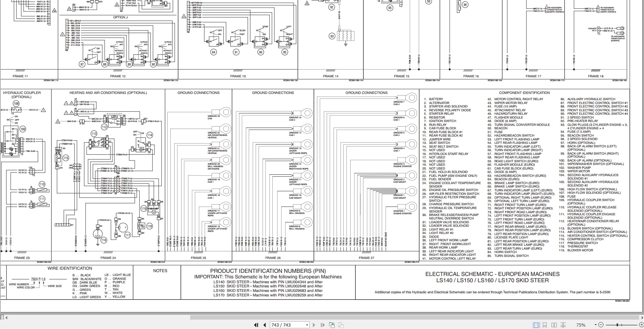The width and height of the screenshot is (644, 329).
Task: Click the FRAME 11 label
Action: (20, 76)
